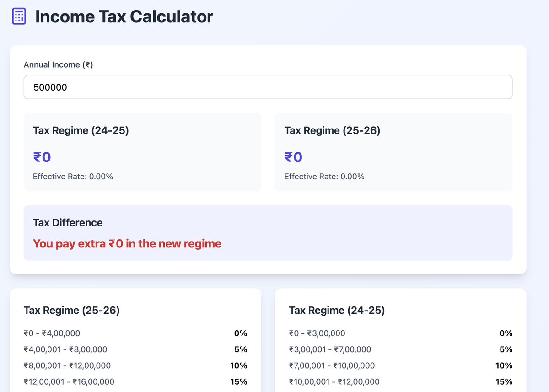Screen dimensions: 549x392
Task: Click the ₹10,00,001 - ₹12,00,000 slab row
Action: (x=401, y=381)
